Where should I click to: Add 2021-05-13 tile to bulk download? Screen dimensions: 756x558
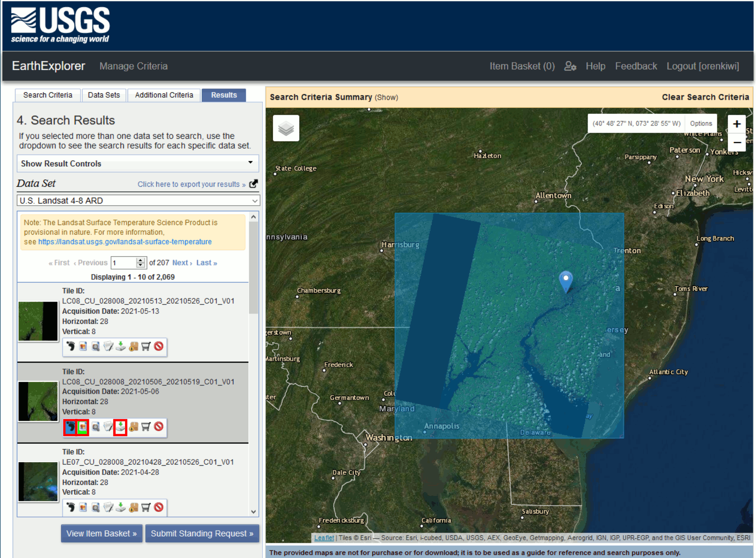(133, 346)
